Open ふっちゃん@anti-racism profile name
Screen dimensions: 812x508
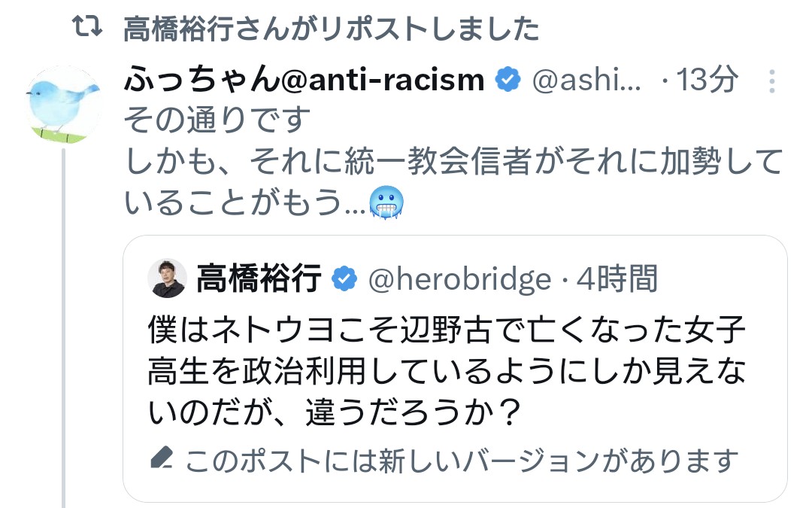(304, 80)
